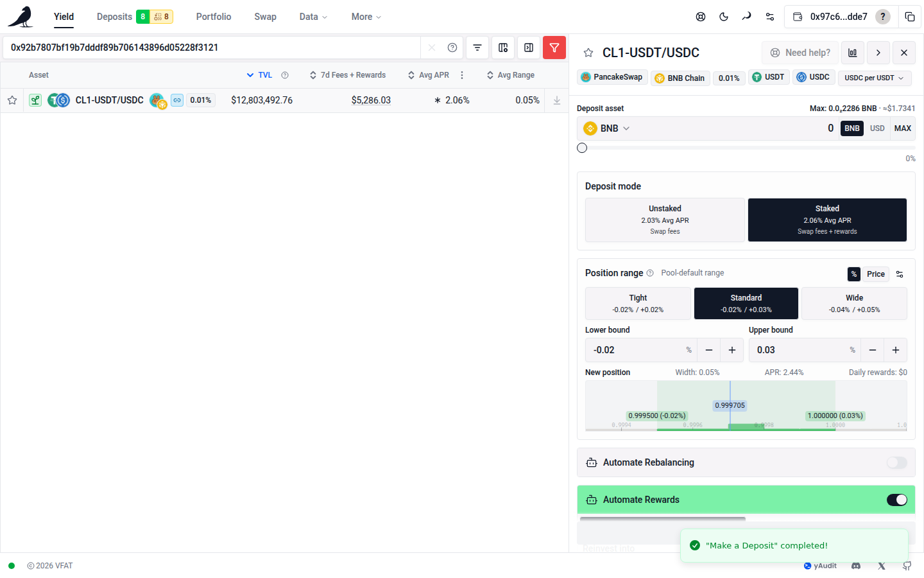Open the BNB deposit asset dropdown
Viewport: 924px width, 578px height.
[607, 128]
